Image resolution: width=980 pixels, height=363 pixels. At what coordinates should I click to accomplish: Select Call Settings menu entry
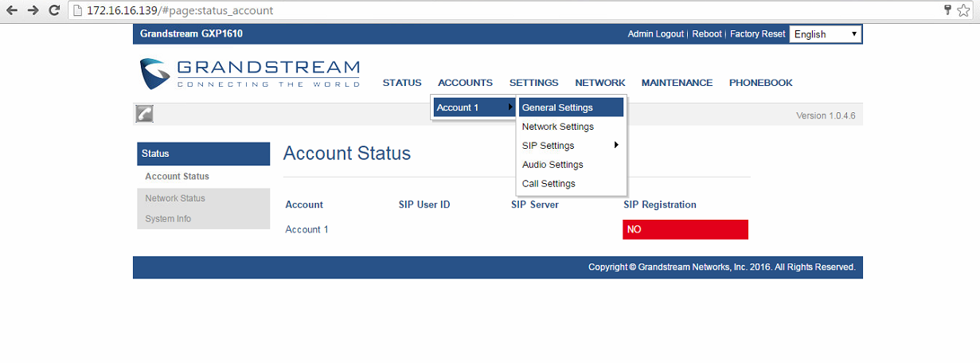pos(571,184)
